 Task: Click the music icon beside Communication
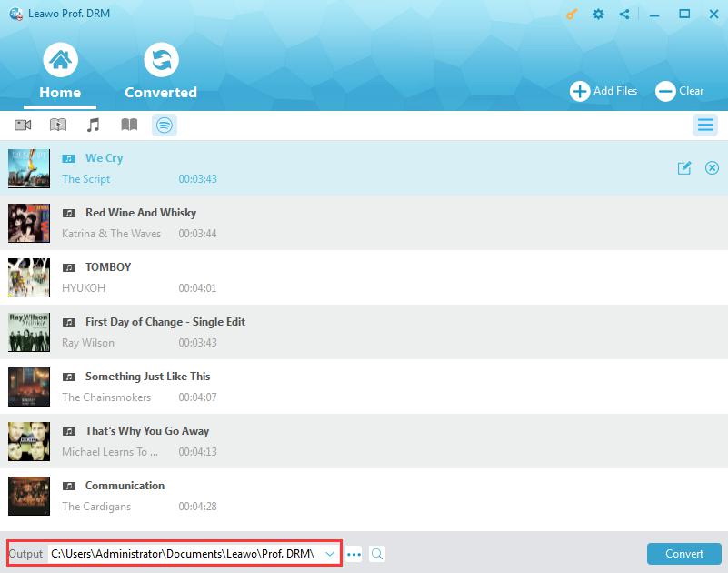69,486
